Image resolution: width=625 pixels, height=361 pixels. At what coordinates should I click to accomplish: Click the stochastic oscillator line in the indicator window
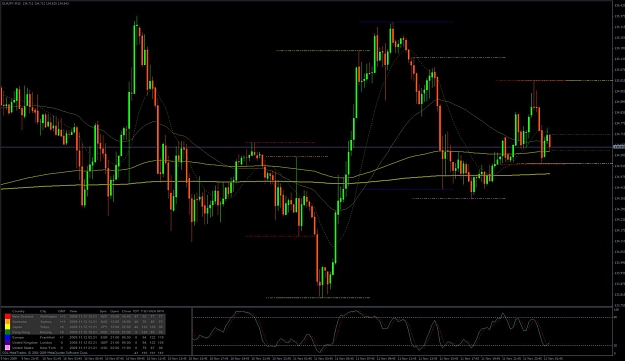point(371,331)
